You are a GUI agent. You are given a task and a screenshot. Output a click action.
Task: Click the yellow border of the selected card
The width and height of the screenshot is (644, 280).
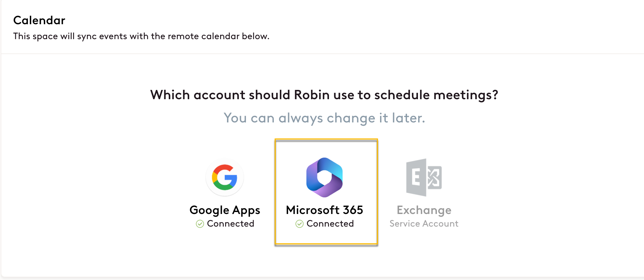tap(326, 140)
